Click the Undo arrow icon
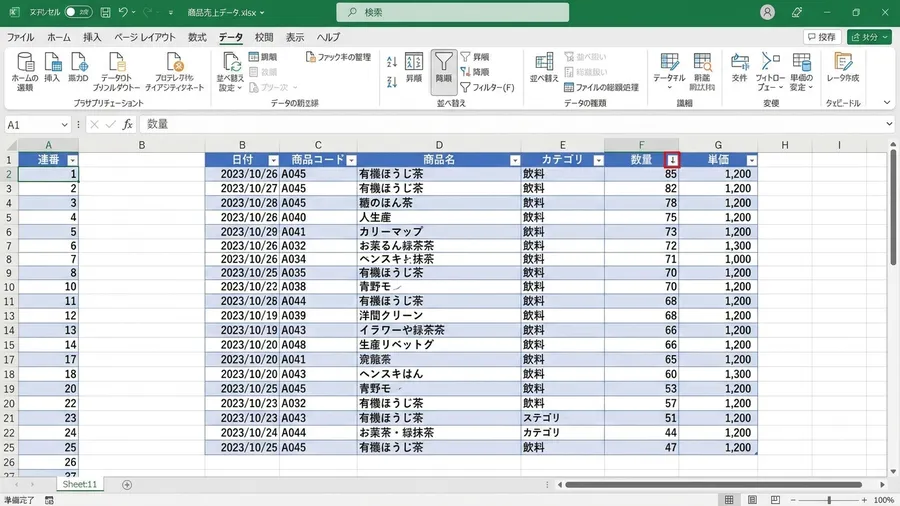The image size is (900, 506). (x=123, y=12)
